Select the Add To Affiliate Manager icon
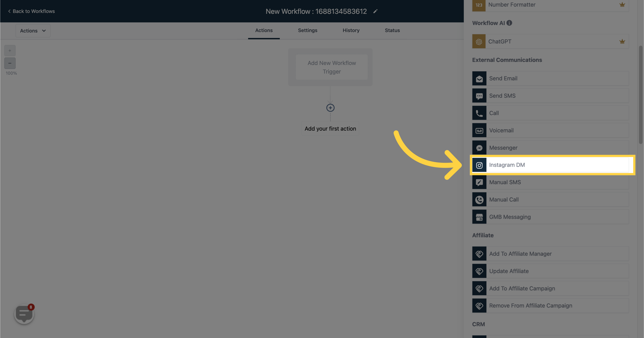 tap(479, 253)
